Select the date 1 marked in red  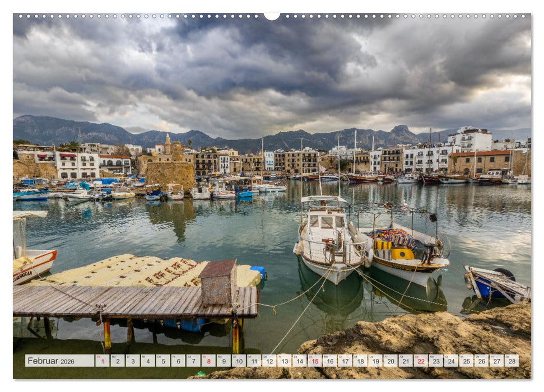(x=102, y=363)
